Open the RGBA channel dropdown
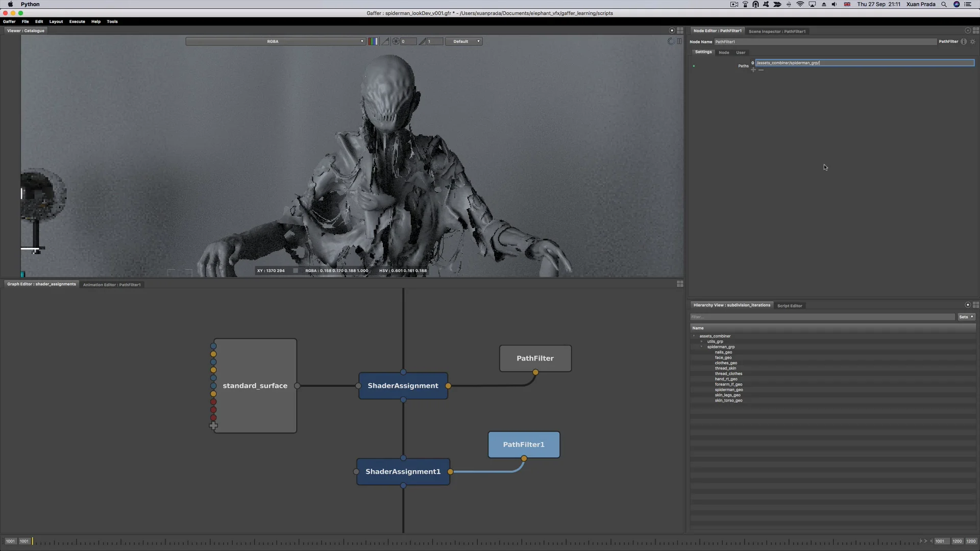 276,41
